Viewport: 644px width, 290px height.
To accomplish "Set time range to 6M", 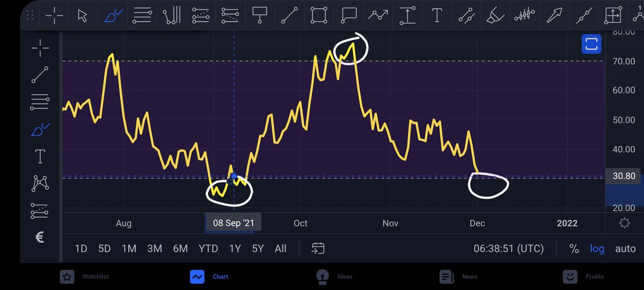I will click(x=180, y=249).
